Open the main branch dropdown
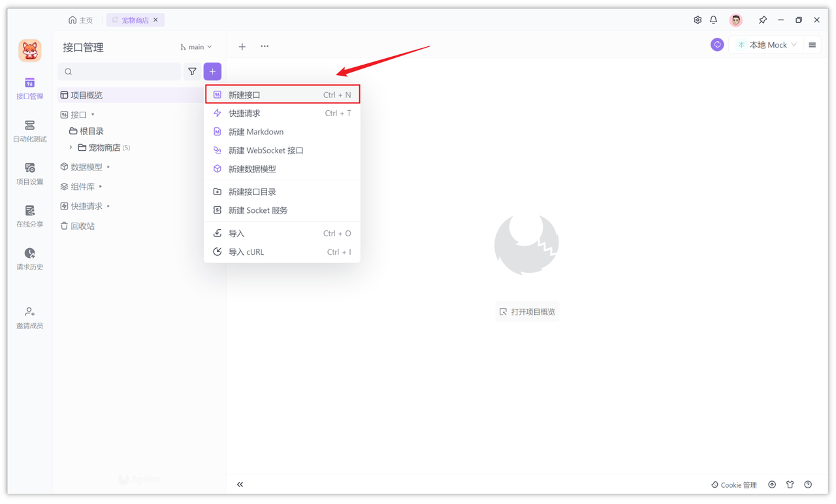Screen dimensions: 836x504 coord(195,46)
